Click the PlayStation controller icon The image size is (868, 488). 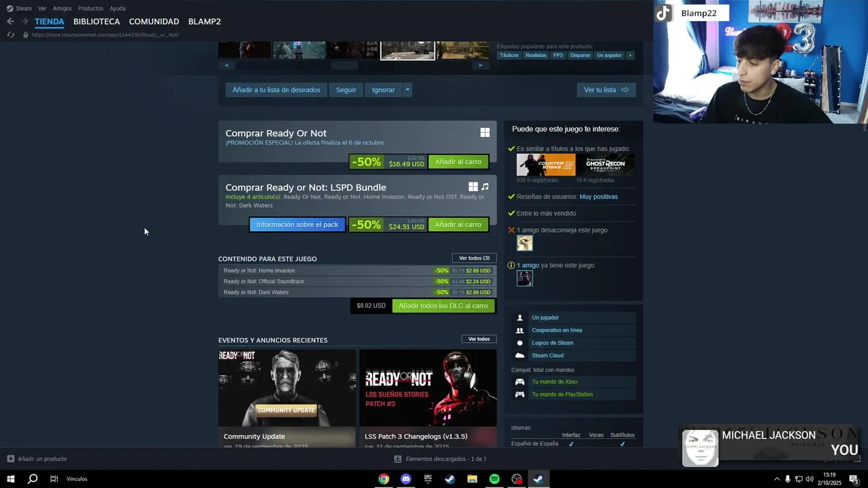(x=519, y=394)
